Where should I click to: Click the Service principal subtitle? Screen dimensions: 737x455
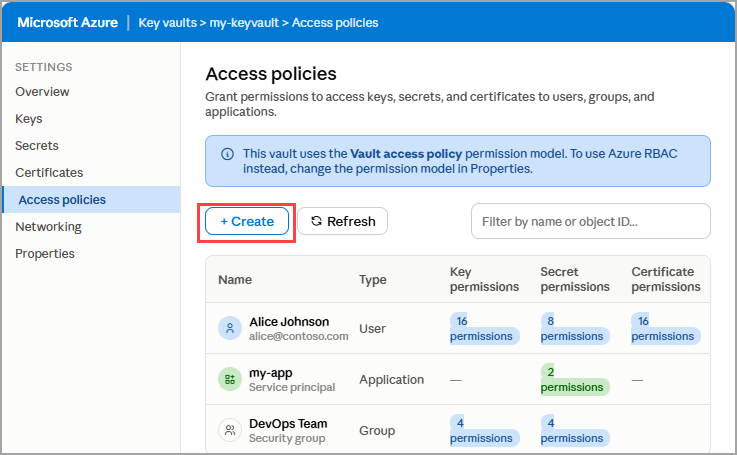[292, 387]
